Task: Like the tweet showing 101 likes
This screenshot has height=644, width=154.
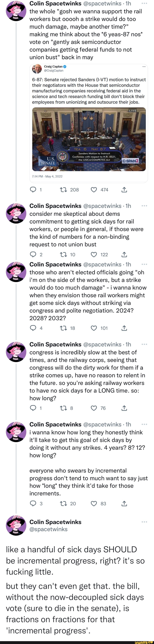Action: [94, 328]
